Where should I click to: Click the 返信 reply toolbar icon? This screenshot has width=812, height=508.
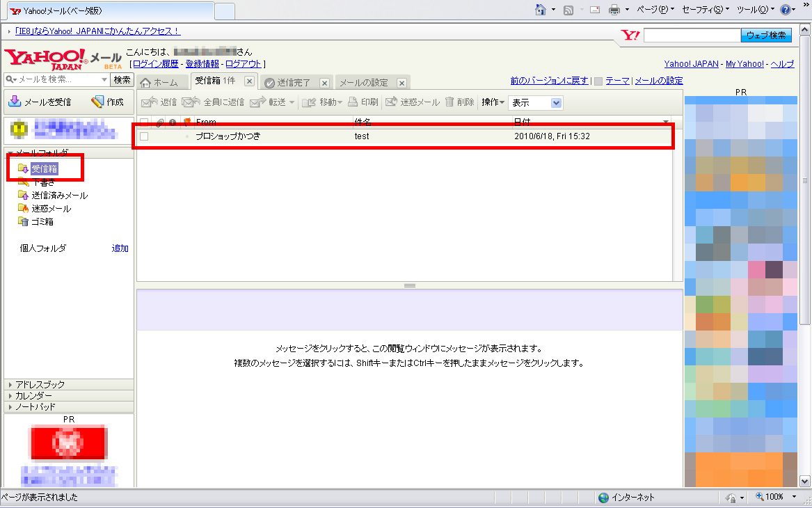tap(149, 102)
